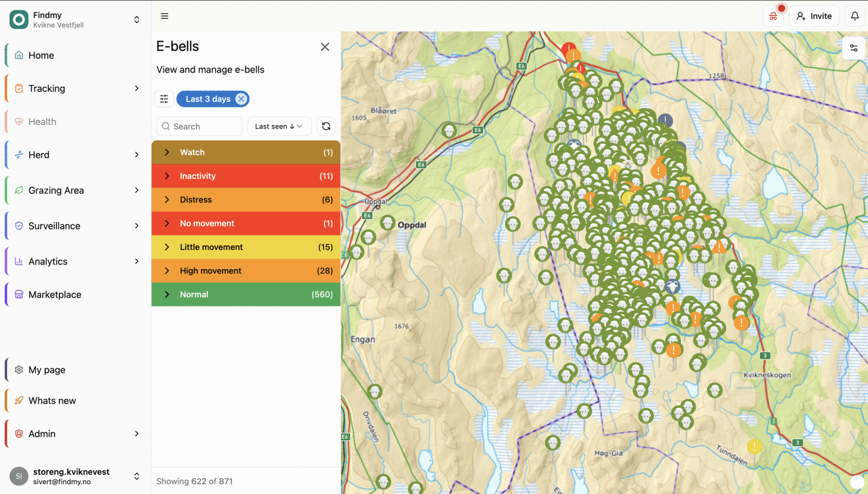The height and width of the screenshot is (494, 868).
Task: Expand the High movement group
Action: [x=246, y=271]
